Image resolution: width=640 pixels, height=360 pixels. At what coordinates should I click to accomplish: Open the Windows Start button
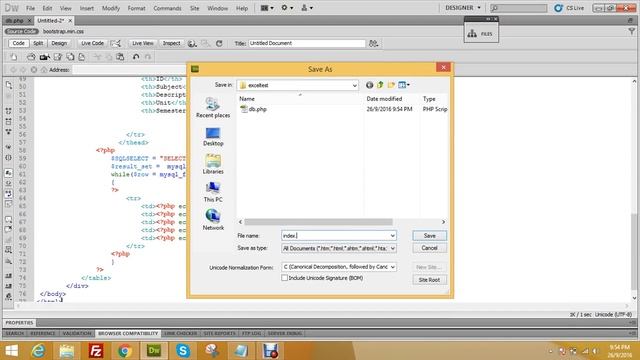click(x=11, y=351)
